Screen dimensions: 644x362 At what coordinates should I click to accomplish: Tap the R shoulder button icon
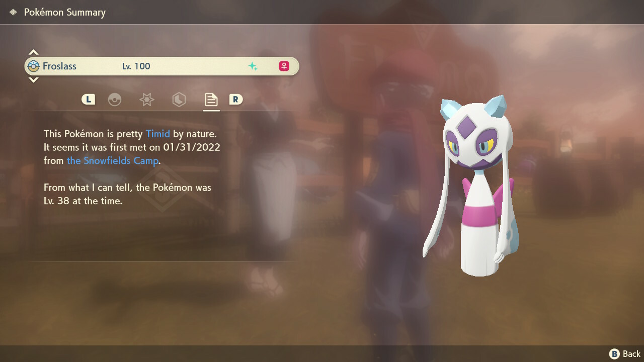[235, 100]
